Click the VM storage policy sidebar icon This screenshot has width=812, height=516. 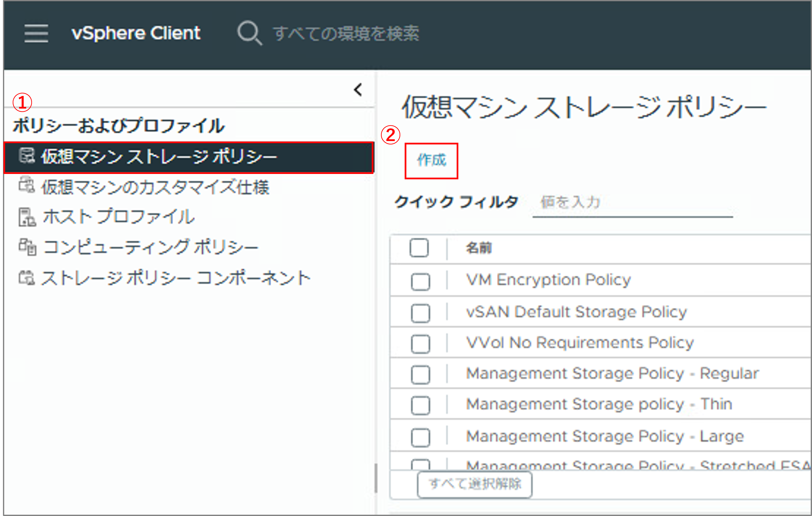27,156
